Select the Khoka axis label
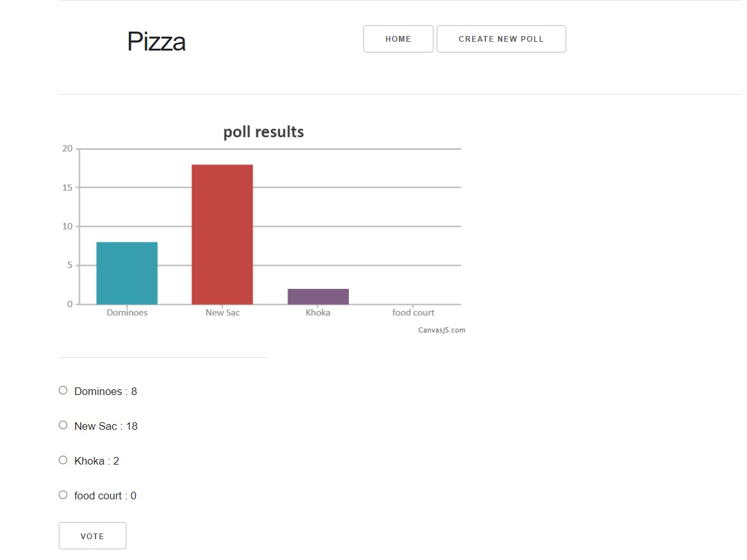 point(318,312)
